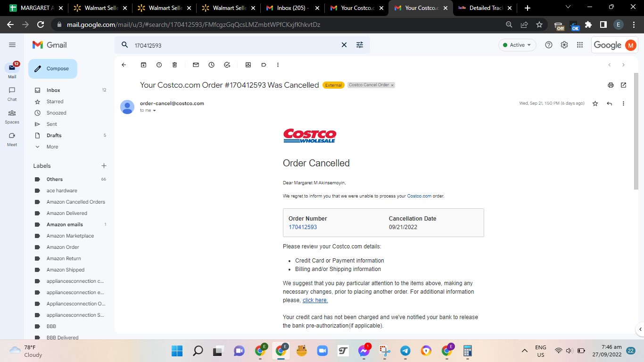Open the Inbox folder
Screen dimensions: 644x362
point(53,90)
